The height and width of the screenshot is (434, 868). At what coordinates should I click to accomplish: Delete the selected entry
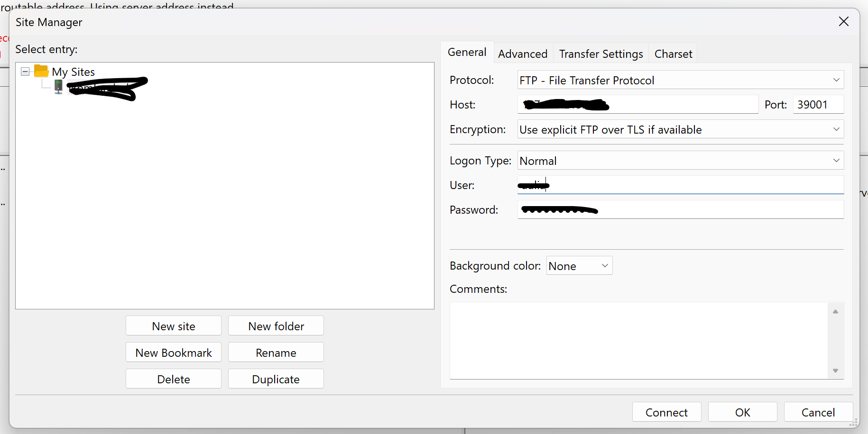coord(173,379)
